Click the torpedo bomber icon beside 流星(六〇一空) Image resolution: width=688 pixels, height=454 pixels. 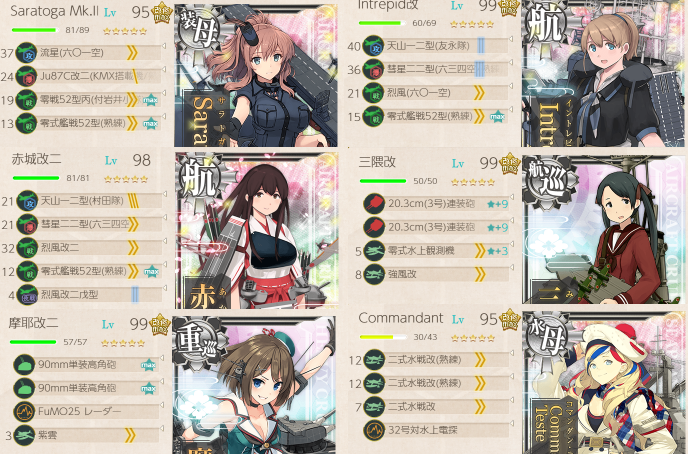[26, 53]
